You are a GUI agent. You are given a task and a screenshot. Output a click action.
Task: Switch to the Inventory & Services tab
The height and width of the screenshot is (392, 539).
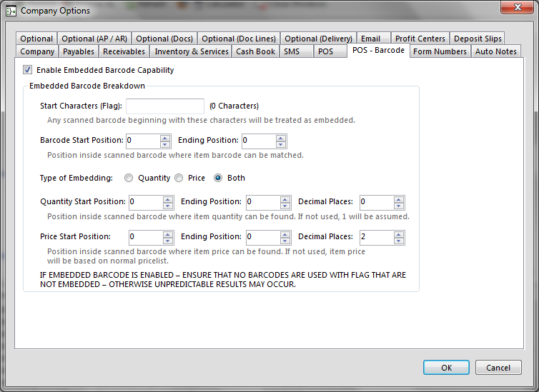coord(191,51)
